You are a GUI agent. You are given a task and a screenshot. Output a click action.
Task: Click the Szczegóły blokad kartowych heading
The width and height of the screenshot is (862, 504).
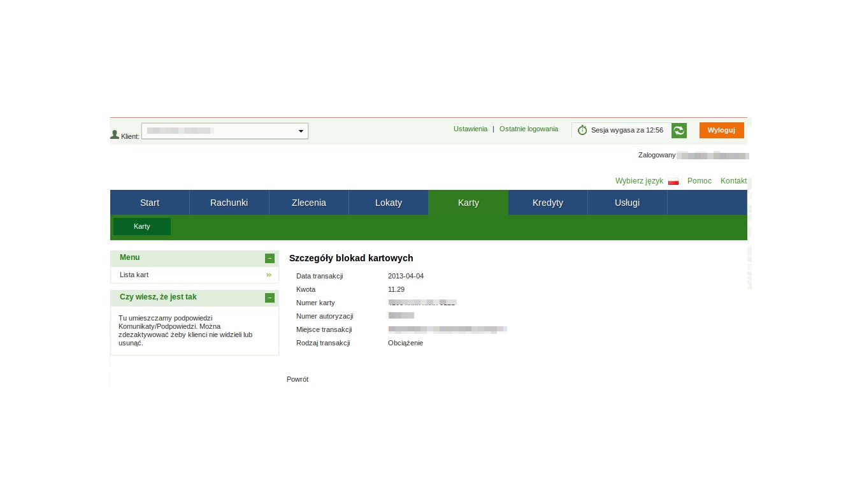coord(351,258)
